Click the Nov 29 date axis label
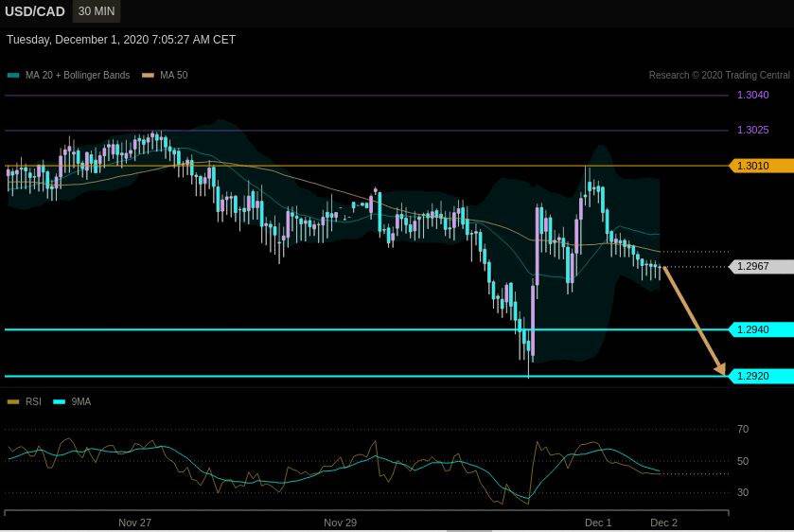Viewport: 794px width, 532px height. pos(341,523)
